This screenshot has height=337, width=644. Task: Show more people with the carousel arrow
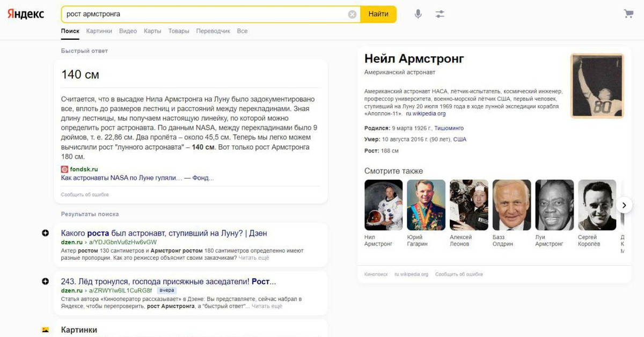(x=624, y=204)
